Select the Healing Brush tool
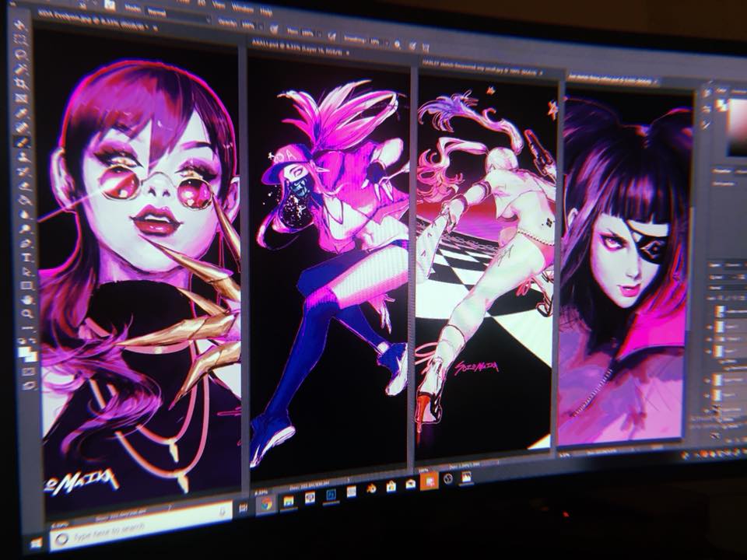The image size is (747, 560). pos(23,127)
